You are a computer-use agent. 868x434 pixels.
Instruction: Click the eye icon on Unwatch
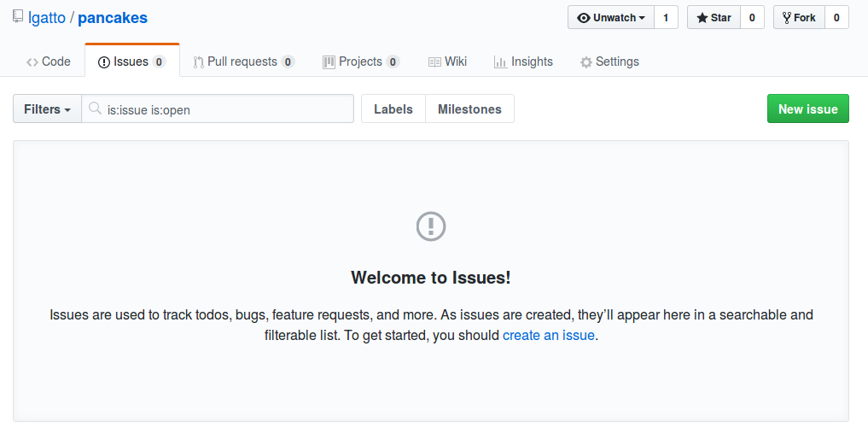(584, 18)
